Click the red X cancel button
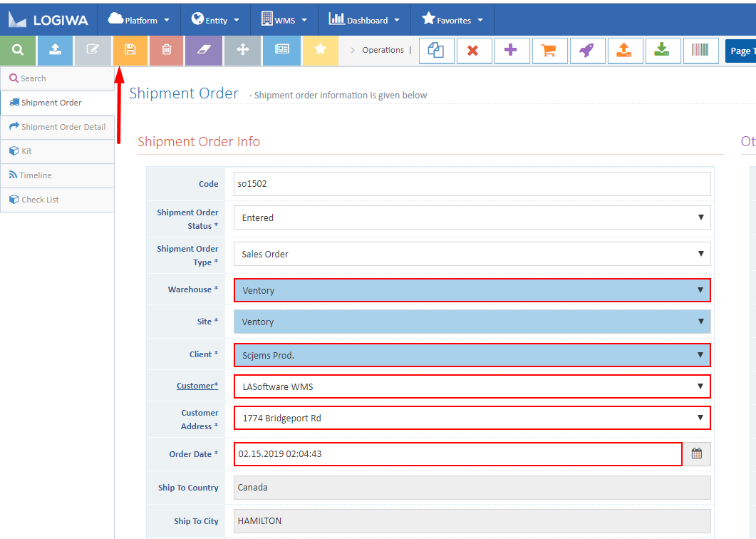 pos(474,51)
